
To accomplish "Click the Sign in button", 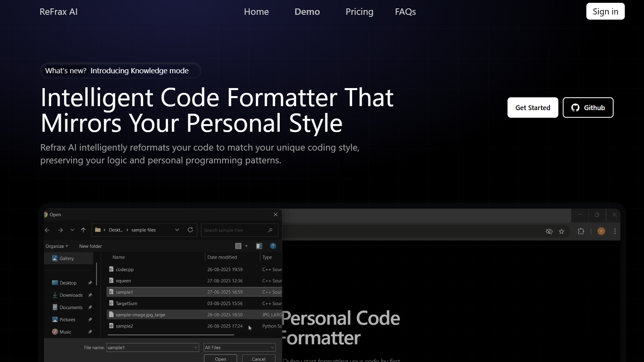I will pyautogui.click(x=605, y=12).
